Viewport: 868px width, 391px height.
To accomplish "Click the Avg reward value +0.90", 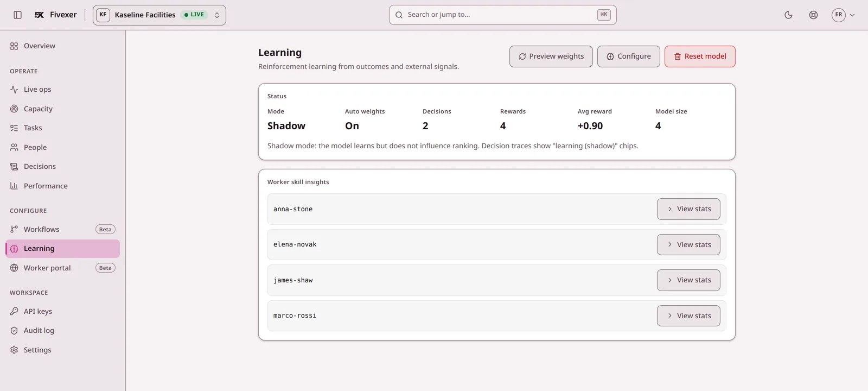I will coord(590,126).
